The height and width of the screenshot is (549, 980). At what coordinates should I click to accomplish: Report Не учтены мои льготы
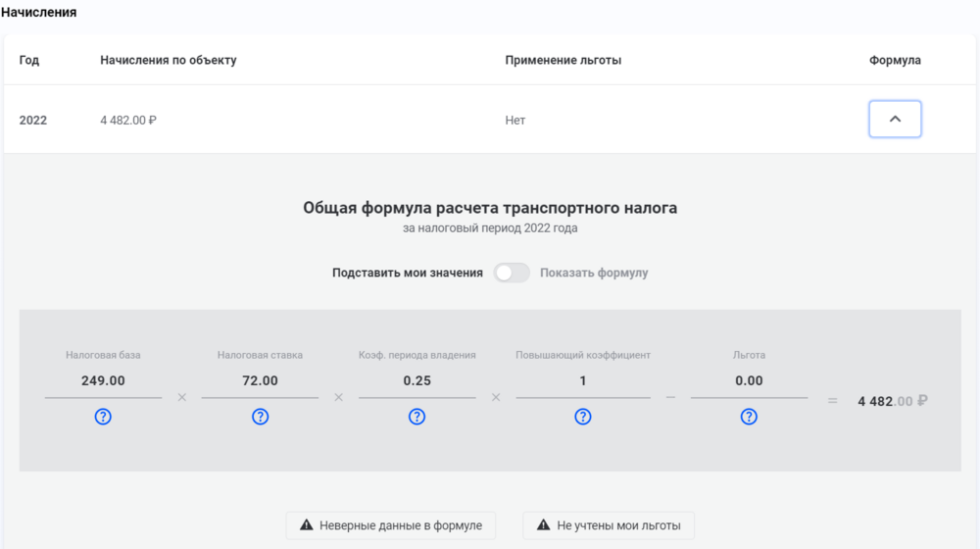coord(609,525)
